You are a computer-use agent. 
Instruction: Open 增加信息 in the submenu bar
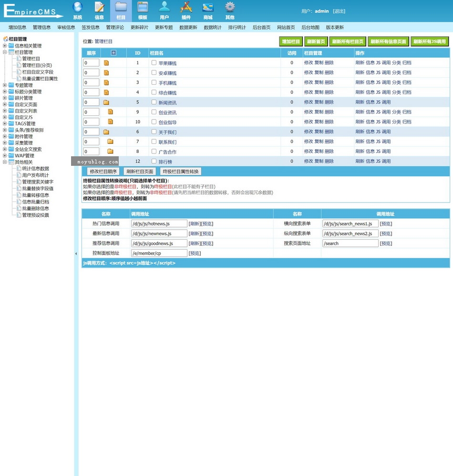point(17,27)
